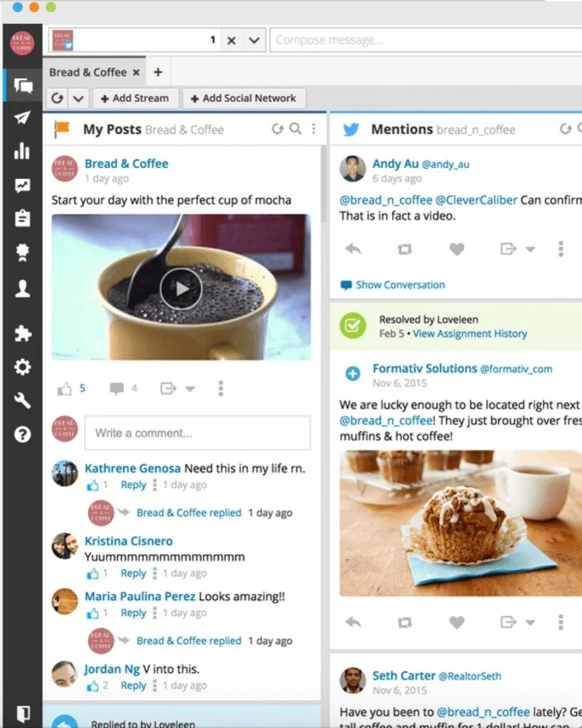The width and height of the screenshot is (582, 728).
Task: Like the Formativ Solutions tweet
Action: click(x=456, y=622)
